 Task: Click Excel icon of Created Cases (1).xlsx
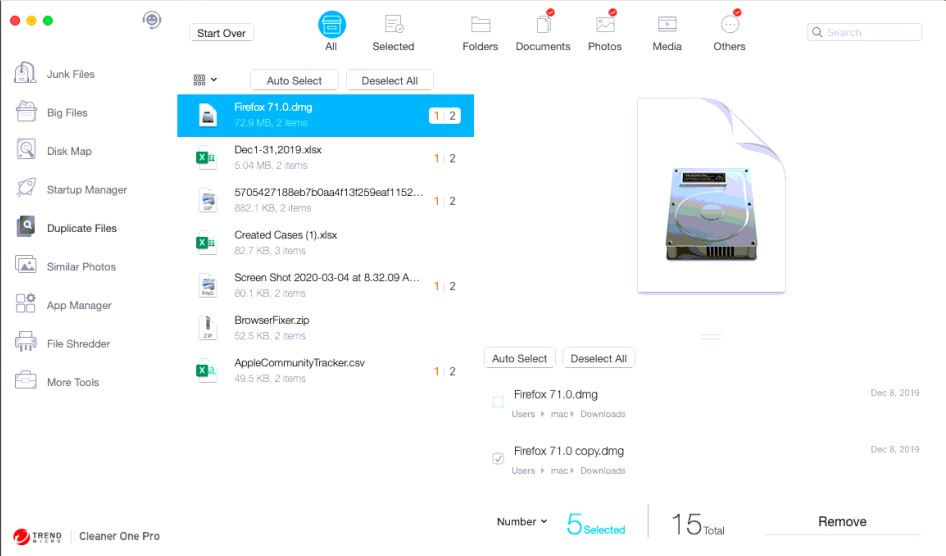point(206,243)
